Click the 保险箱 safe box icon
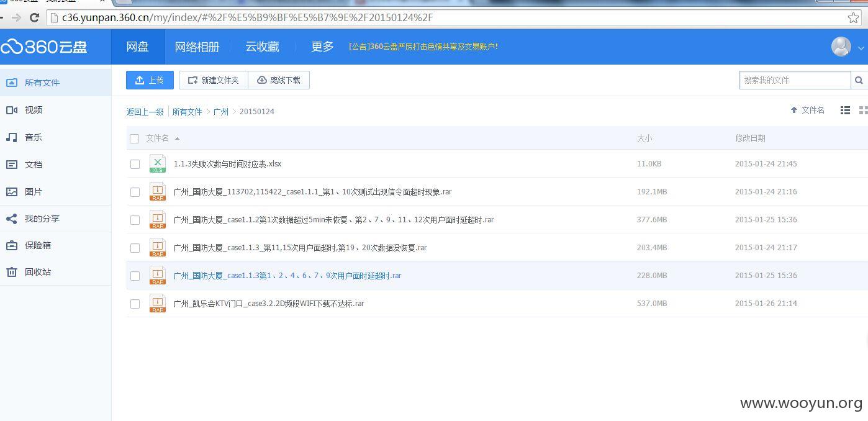868x421 pixels. [12, 245]
